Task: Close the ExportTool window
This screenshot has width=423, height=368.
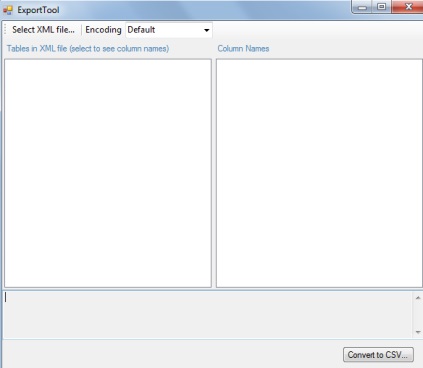Action: [408, 7]
